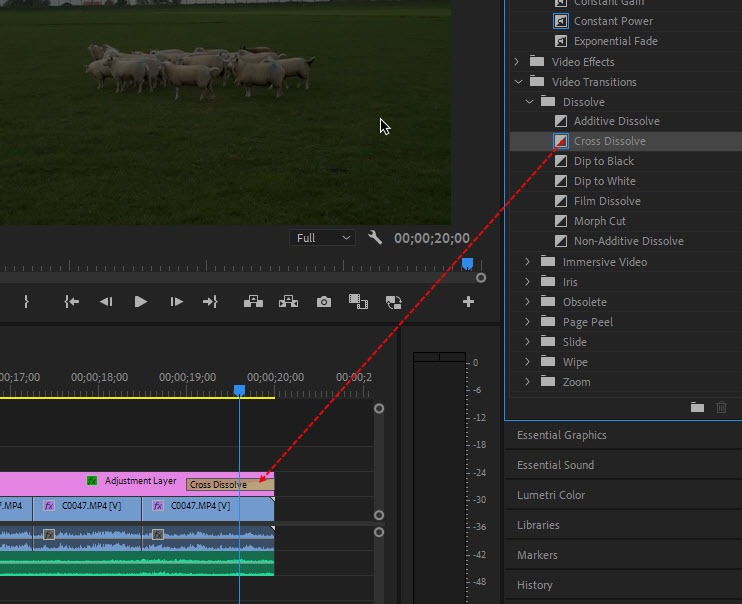Click the Lift button
742x604 pixels.
pyautogui.click(x=253, y=301)
